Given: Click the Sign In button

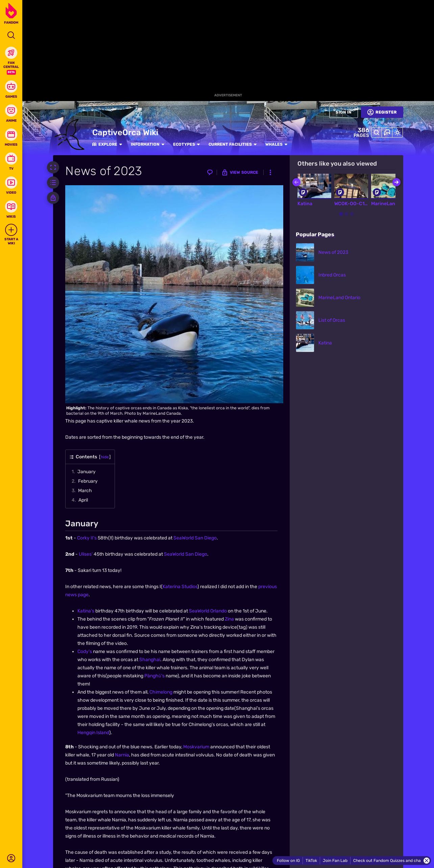Looking at the screenshot, I should click(343, 112).
